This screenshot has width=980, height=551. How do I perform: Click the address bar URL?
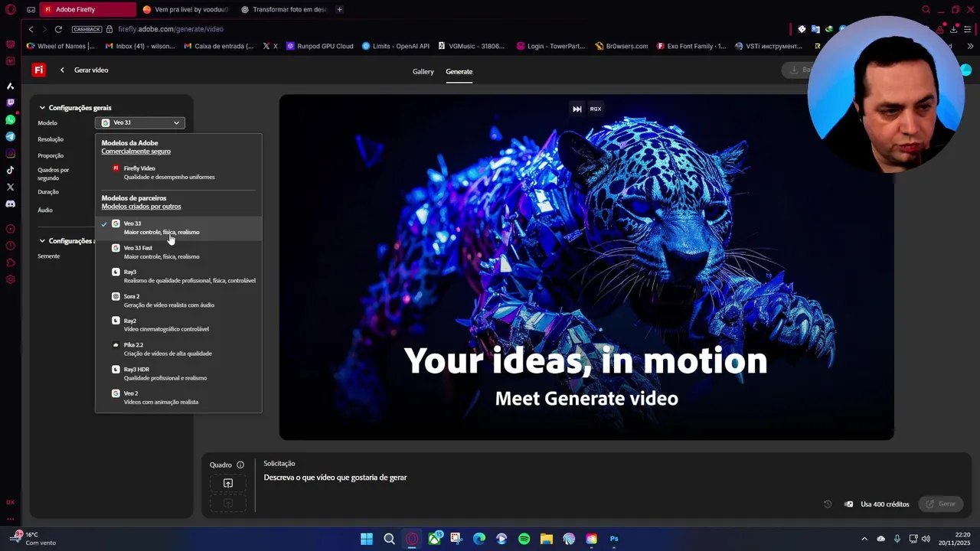(x=171, y=29)
